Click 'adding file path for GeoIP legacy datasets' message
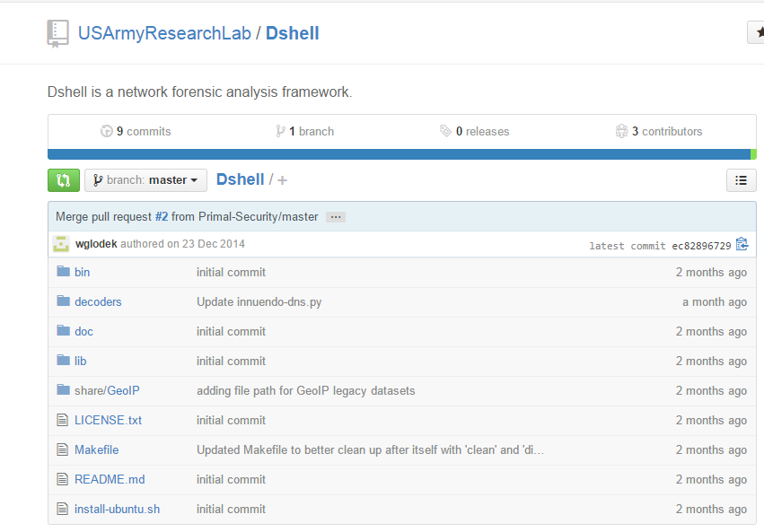Viewport: 764px width, 532px height. coord(306,391)
